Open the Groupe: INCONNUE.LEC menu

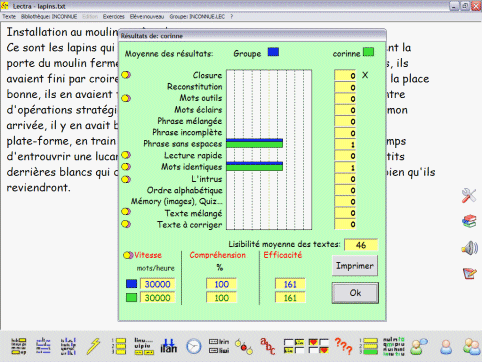pos(197,17)
